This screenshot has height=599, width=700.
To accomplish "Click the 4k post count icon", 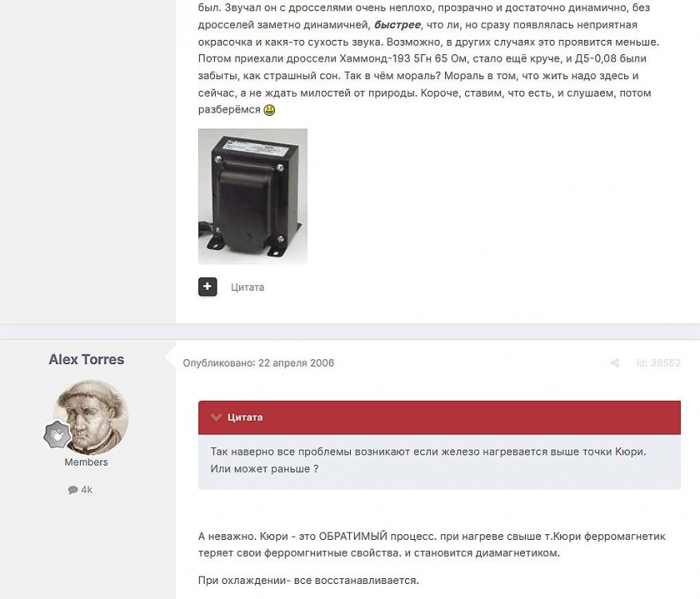I will 73,490.
